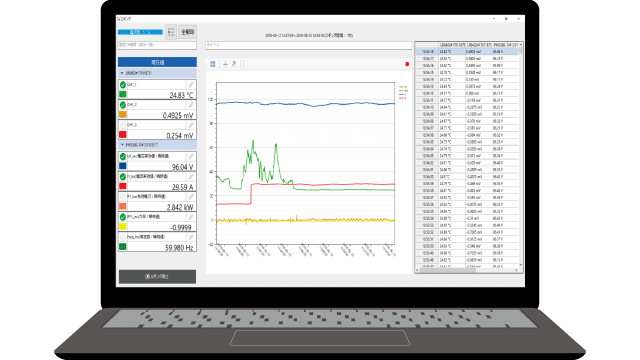Click the 全解除 deselect-all button
Screen dimensions: 640x360
coord(187,32)
